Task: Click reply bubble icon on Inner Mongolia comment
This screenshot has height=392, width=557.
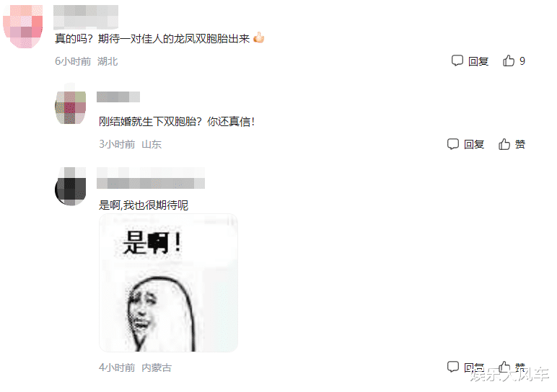Action: tap(453, 367)
